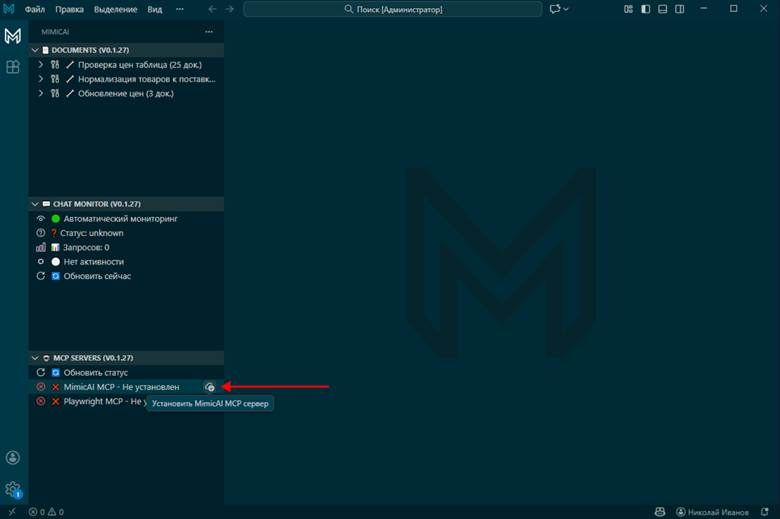Click Обновить сейчас in Chat Monitor
Screen dimensions: 780x519
(97, 276)
